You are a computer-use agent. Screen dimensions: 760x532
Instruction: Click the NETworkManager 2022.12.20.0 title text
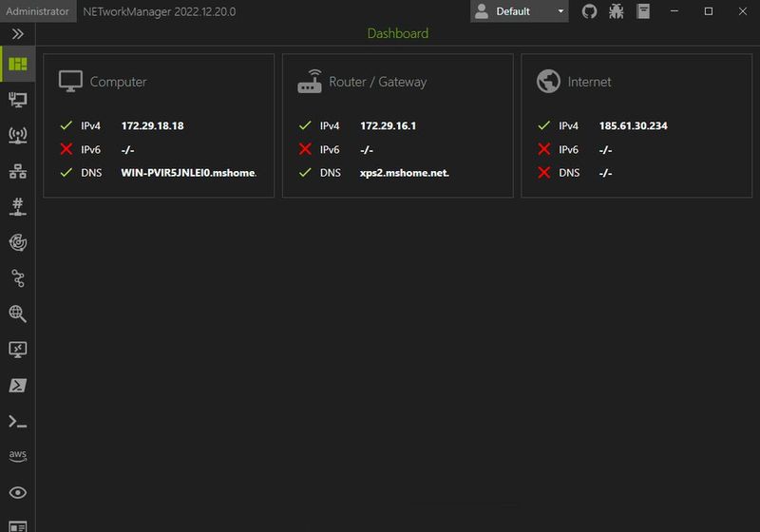(x=160, y=11)
